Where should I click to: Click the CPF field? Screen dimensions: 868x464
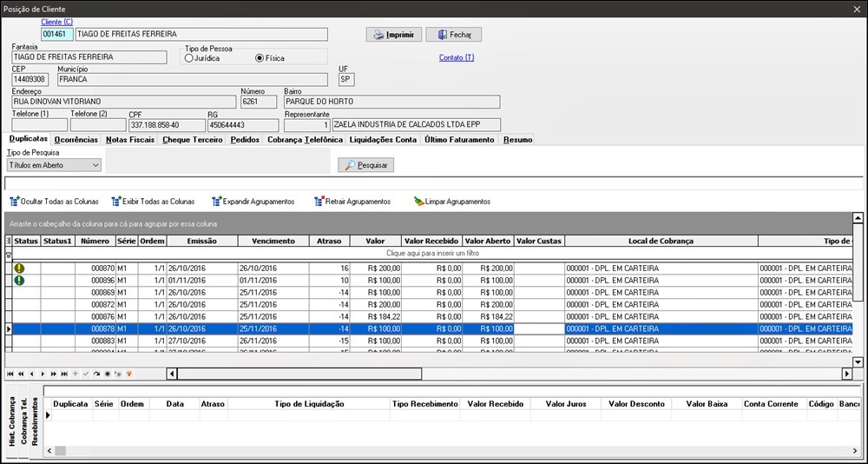click(166, 125)
